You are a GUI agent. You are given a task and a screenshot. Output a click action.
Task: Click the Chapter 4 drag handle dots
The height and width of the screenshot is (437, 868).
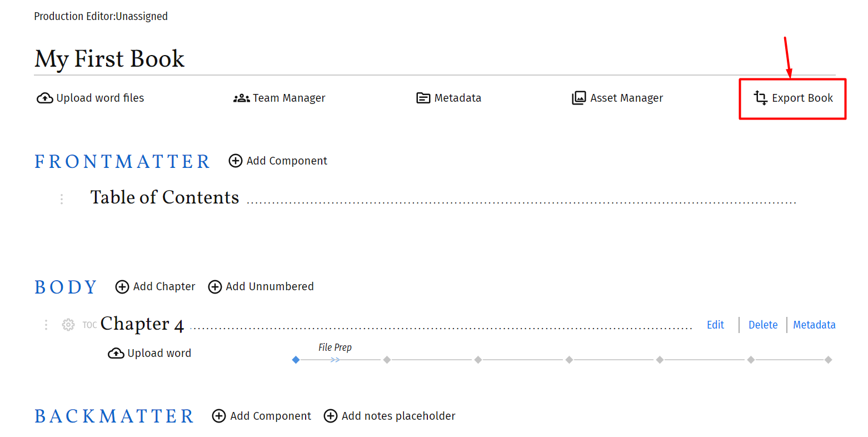(46, 325)
